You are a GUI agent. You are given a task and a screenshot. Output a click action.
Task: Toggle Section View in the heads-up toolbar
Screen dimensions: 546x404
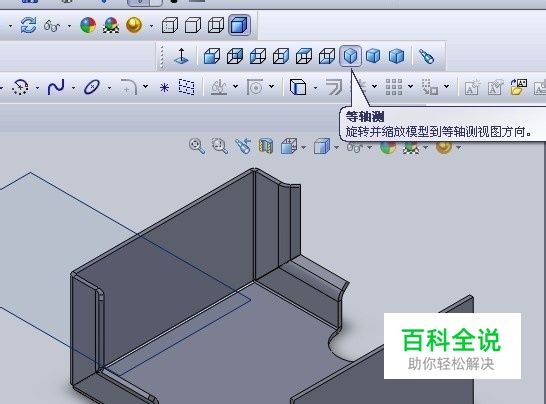(x=266, y=146)
